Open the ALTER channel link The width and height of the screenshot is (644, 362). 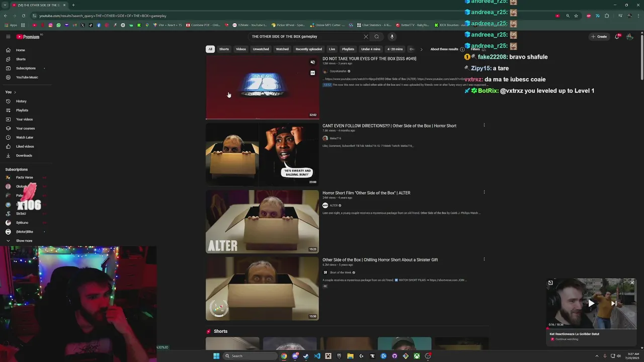(334, 205)
